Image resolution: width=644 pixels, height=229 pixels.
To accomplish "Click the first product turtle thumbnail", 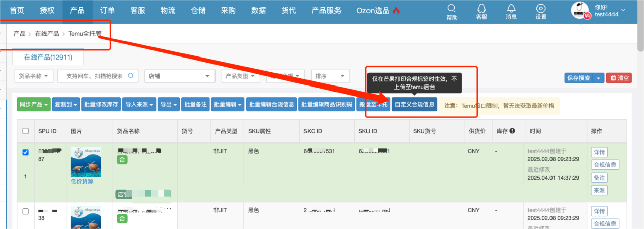I will [x=85, y=162].
